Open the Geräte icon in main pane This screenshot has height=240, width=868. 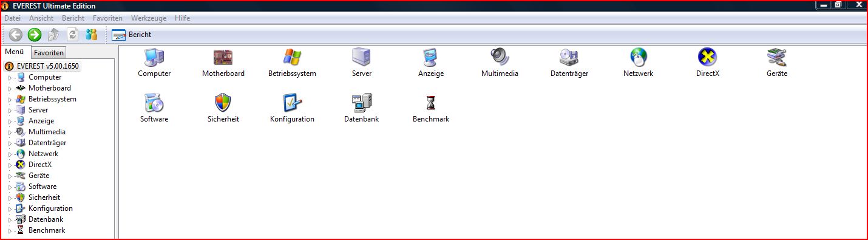777,57
